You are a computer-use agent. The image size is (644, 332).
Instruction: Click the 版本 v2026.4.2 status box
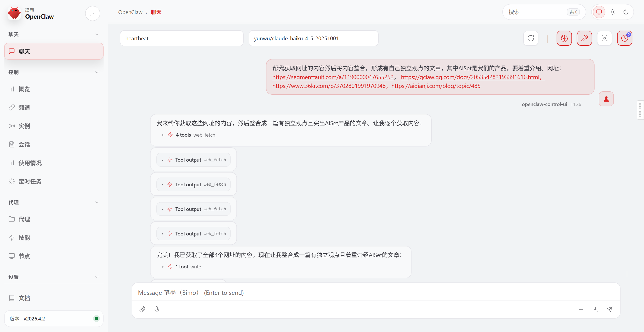click(54, 319)
